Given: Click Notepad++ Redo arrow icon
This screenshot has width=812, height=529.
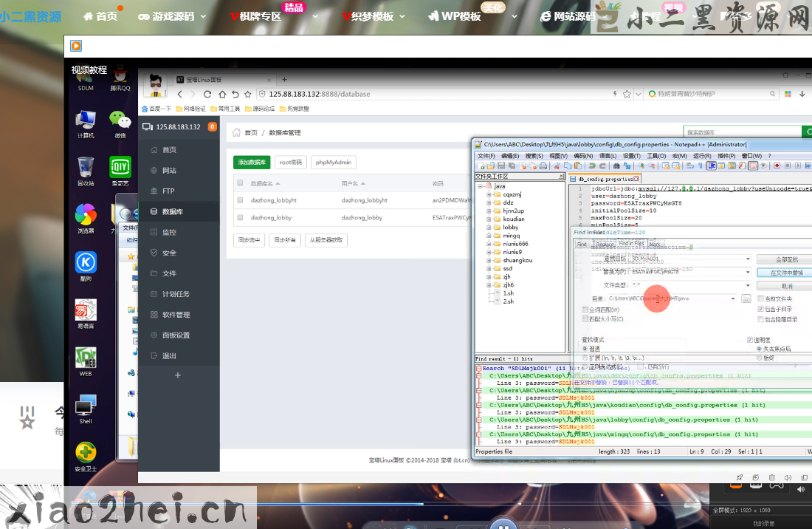Looking at the screenshot, I should (x=603, y=165).
